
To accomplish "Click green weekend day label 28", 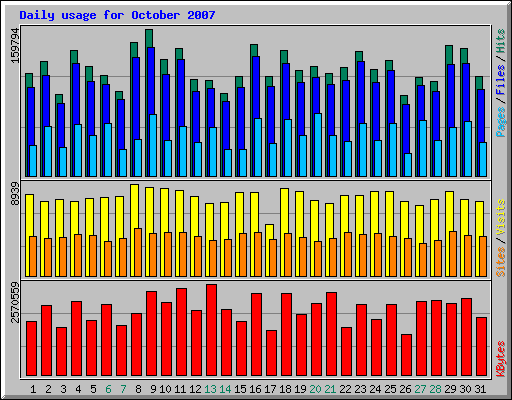I will pyautogui.click(x=435, y=389).
